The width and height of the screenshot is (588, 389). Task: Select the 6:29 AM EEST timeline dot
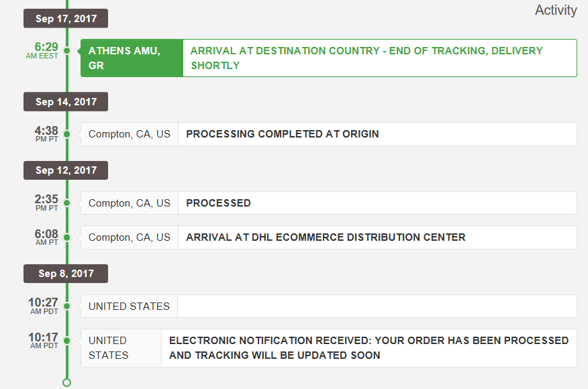66,50
